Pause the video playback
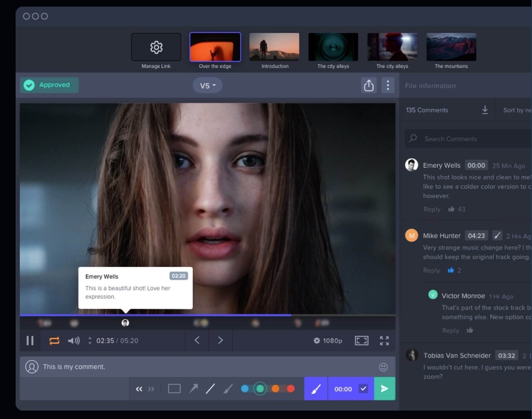The width and height of the screenshot is (532, 419). click(29, 340)
